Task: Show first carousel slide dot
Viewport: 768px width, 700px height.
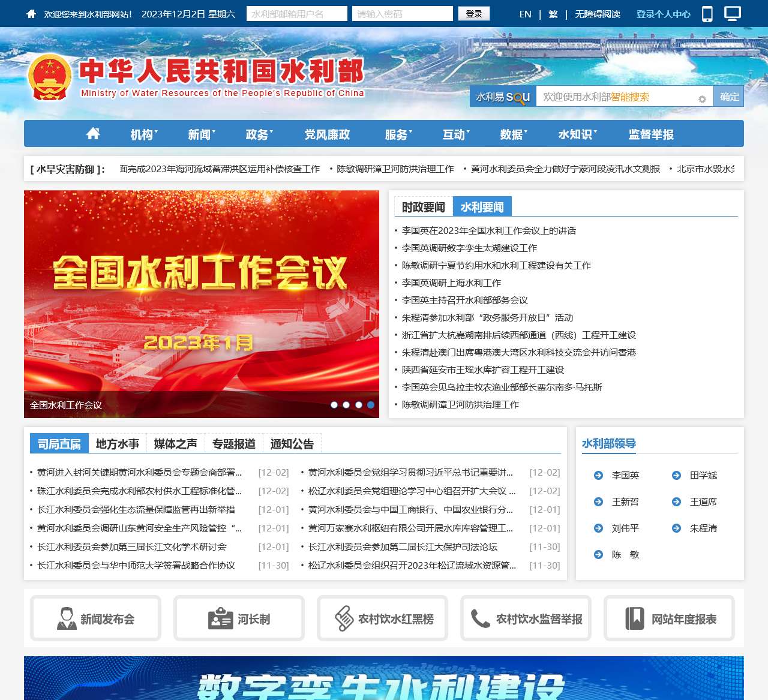Action: pyautogui.click(x=334, y=405)
